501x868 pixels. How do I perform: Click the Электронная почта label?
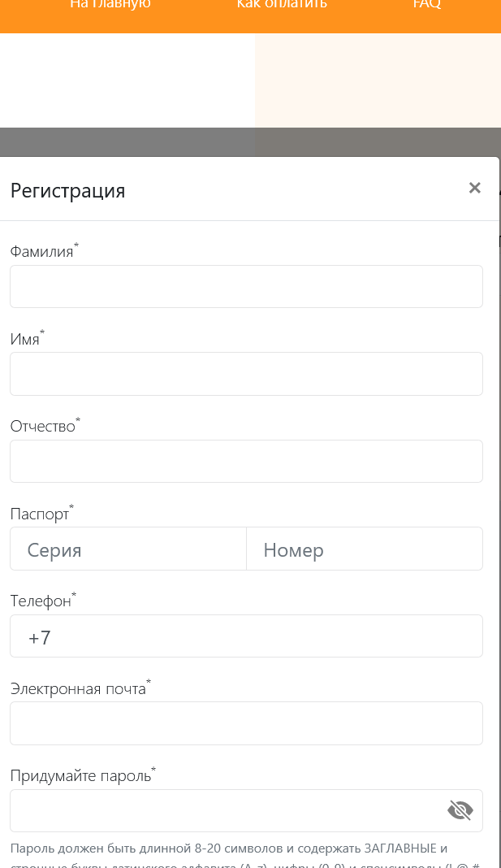78,688
